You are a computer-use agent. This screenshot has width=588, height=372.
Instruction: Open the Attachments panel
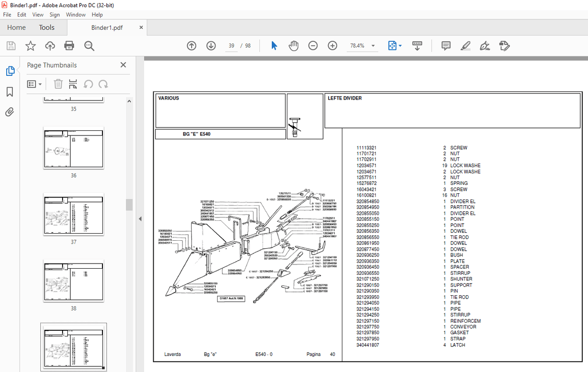10,112
